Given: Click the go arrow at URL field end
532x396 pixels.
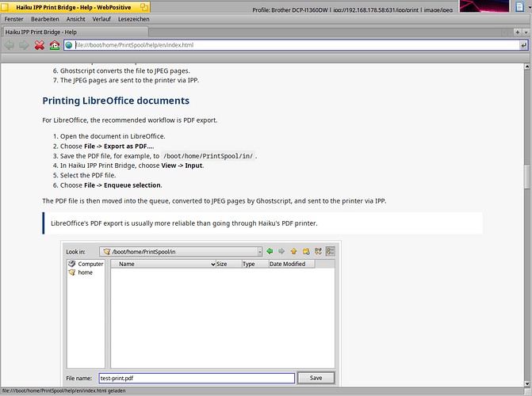Looking at the screenshot, I should (x=523, y=45).
